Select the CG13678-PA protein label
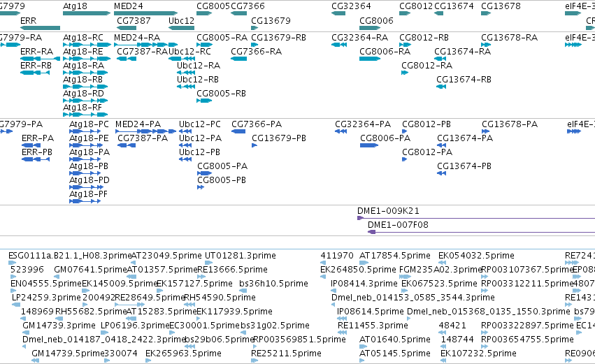 pyautogui.click(x=510, y=124)
